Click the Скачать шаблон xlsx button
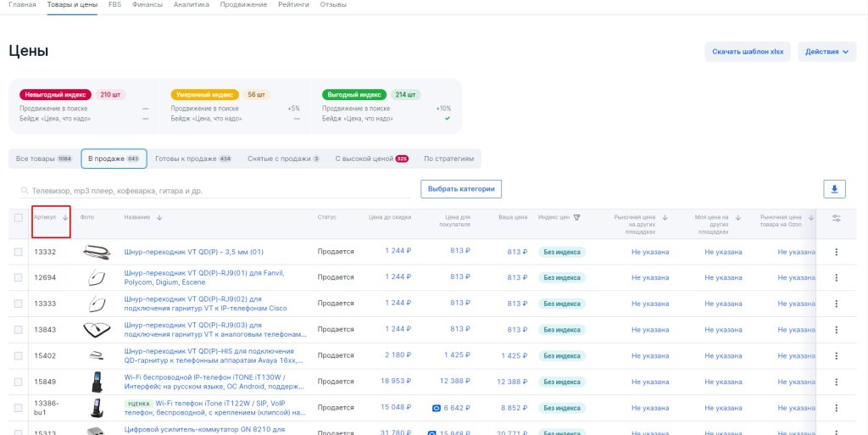868x435 pixels. [x=747, y=52]
